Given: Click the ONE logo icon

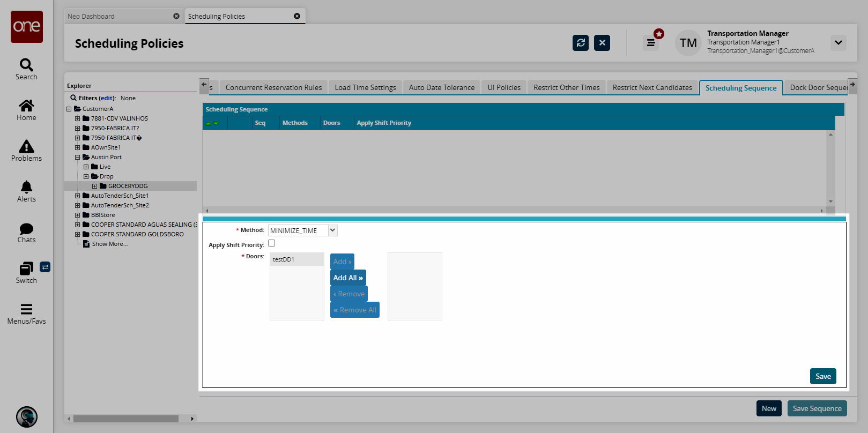Looking at the screenshot, I should click(27, 27).
